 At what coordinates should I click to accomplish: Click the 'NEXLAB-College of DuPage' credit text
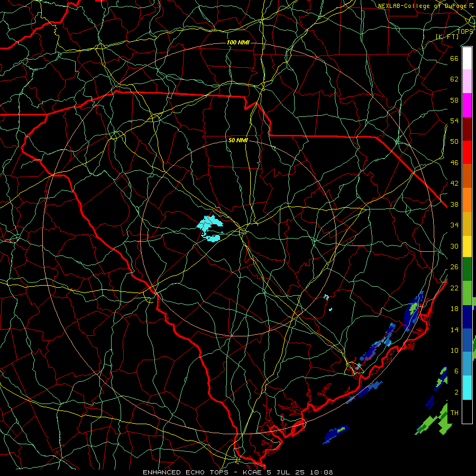423,6
